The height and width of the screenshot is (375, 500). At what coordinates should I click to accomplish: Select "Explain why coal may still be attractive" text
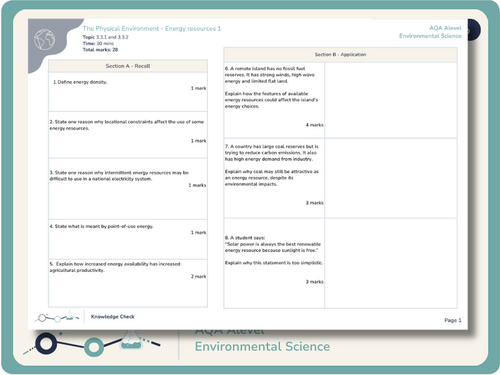click(272, 178)
